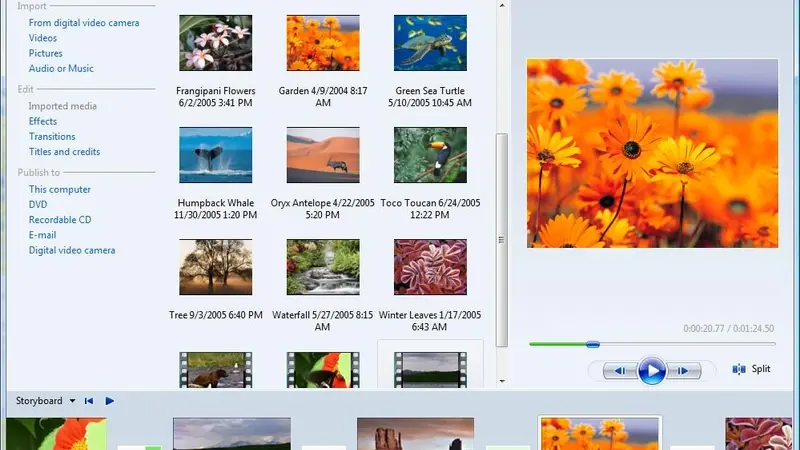Select Waterfall picture thumbnail

[x=323, y=267]
